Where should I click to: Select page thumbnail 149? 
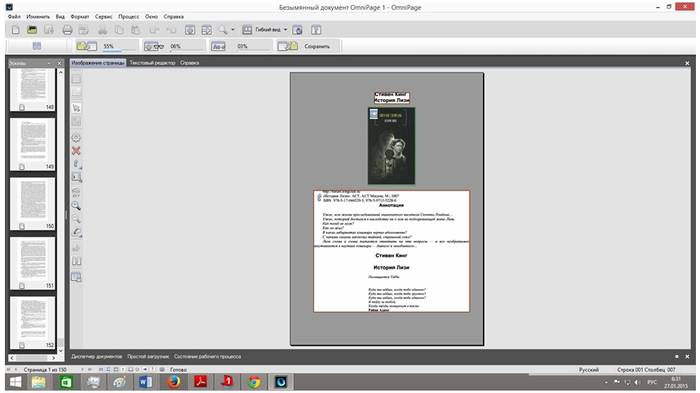pos(33,144)
